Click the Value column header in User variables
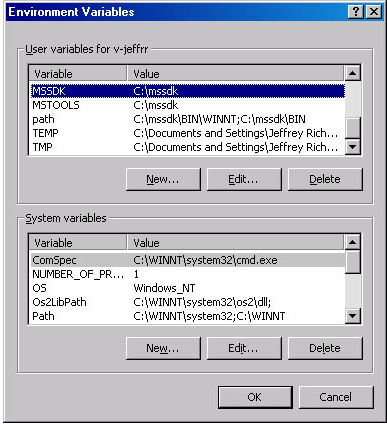Screen dimensions: 387x424 click(235, 74)
